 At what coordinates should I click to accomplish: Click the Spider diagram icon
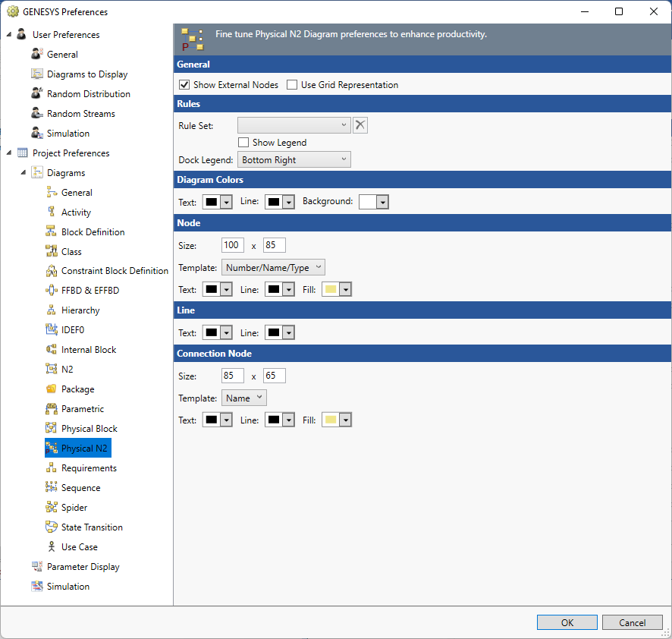coord(52,508)
